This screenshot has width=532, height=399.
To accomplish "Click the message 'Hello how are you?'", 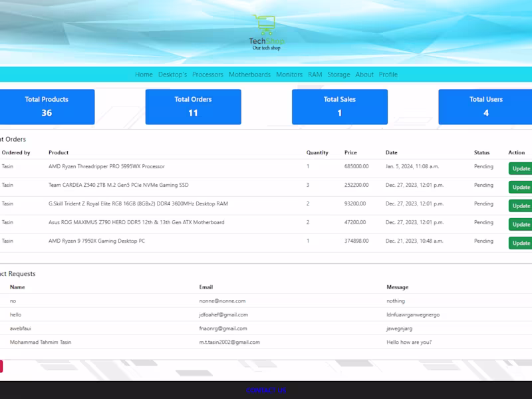I will point(409,342).
